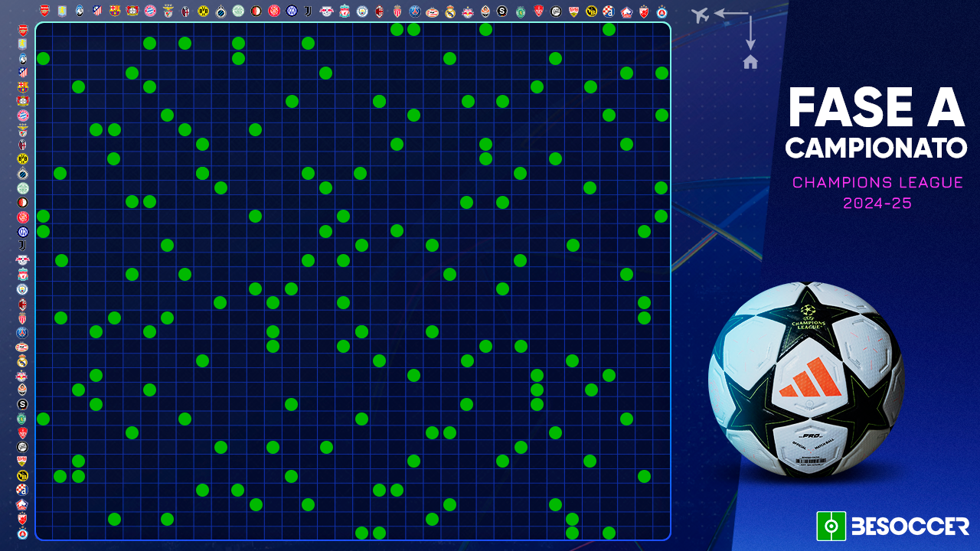The width and height of the screenshot is (980, 551).
Task: Select the Monaco crest in the left column
Action: [22, 318]
